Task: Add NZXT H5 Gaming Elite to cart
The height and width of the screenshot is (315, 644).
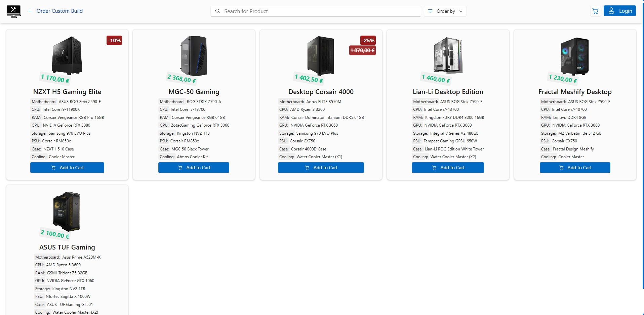Action: (x=67, y=168)
